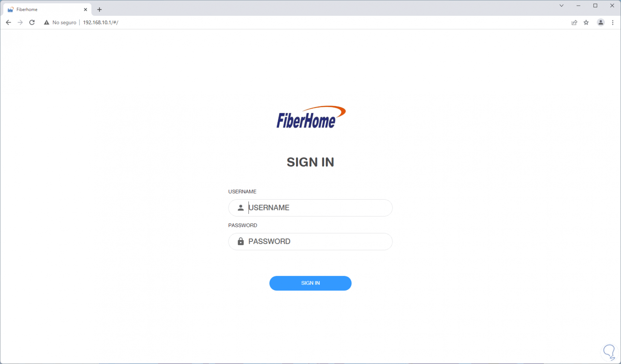
Task: Click the browser forward arrow
Action: [x=20, y=23]
